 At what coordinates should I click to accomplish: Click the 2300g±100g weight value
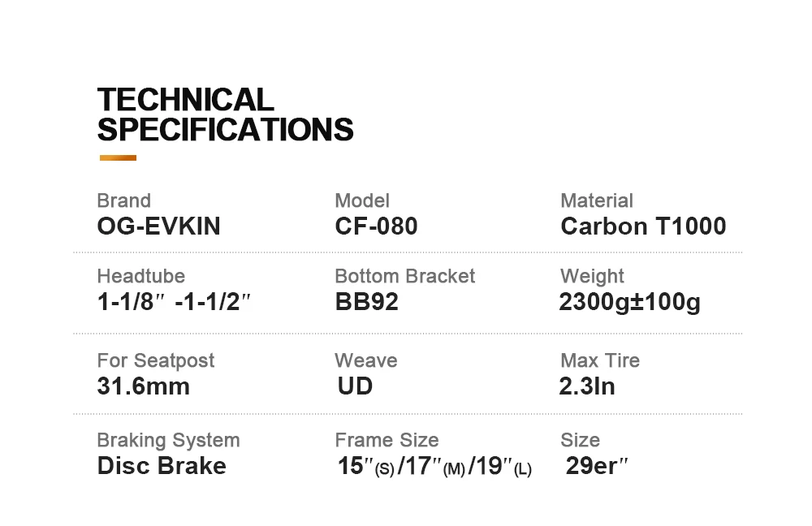tap(629, 303)
